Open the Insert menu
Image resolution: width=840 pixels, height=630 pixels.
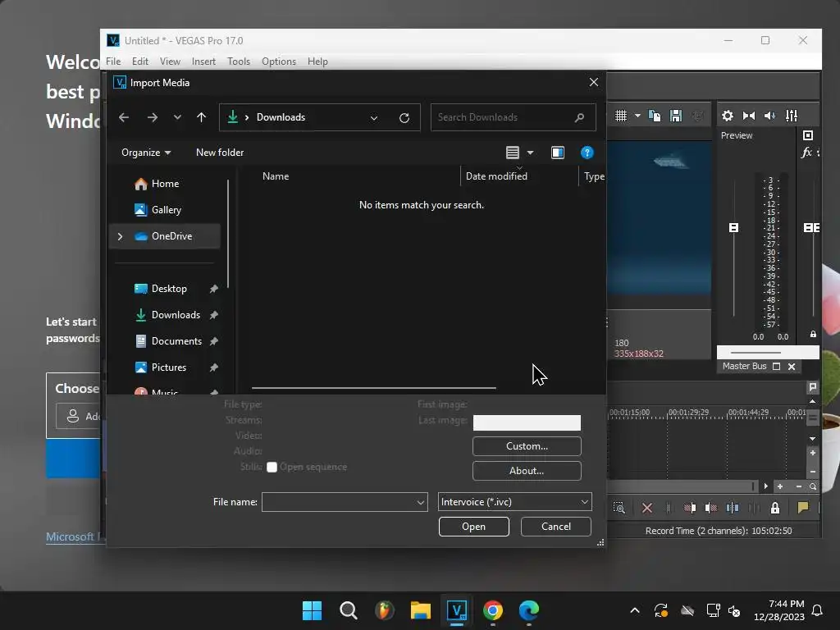(203, 62)
